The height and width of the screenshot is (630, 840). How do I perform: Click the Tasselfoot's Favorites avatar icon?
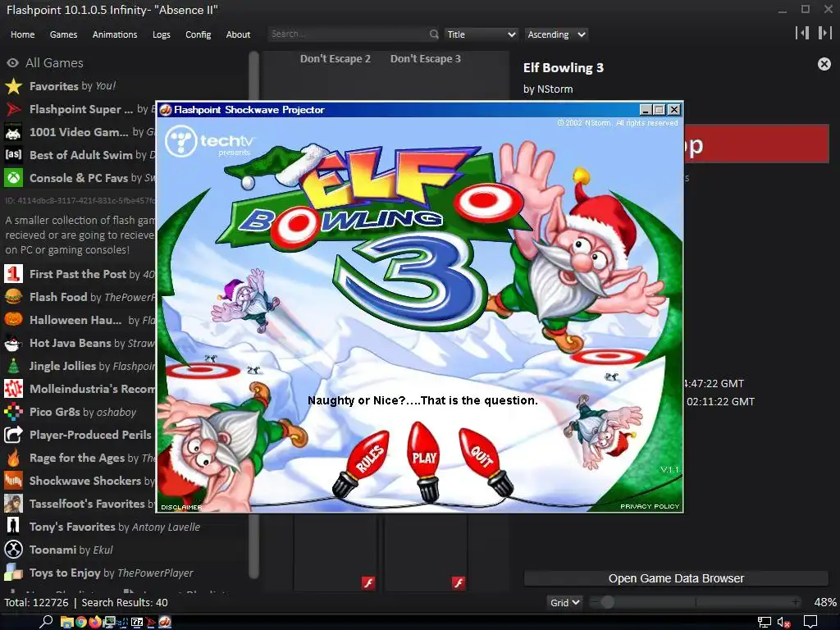pos(13,504)
